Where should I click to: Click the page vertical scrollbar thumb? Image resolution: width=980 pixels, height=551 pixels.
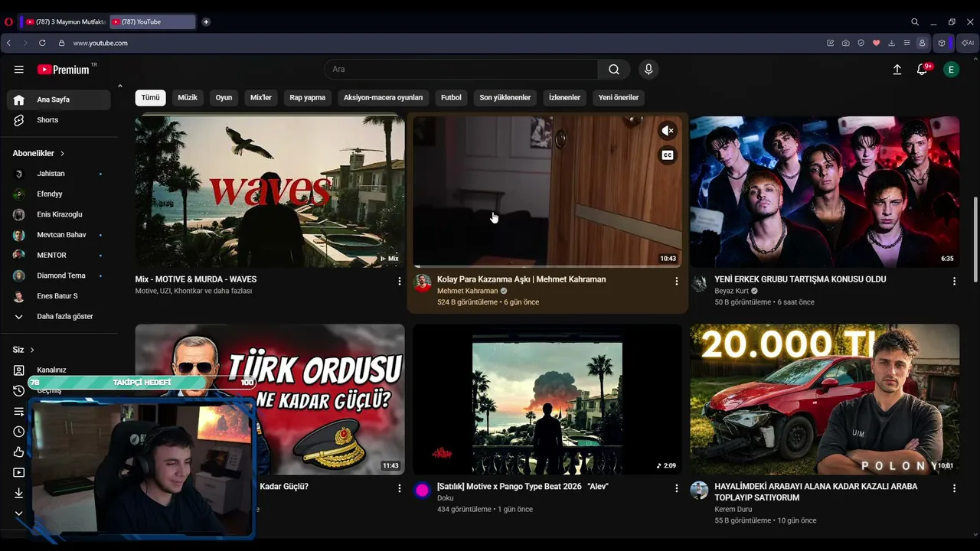coord(975,239)
